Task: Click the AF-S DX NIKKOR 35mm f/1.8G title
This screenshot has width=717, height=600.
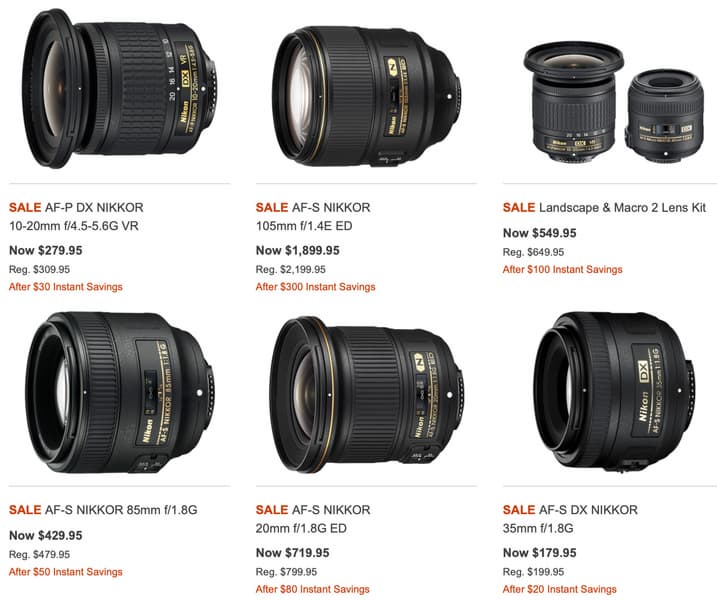Action: (x=570, y=519)
